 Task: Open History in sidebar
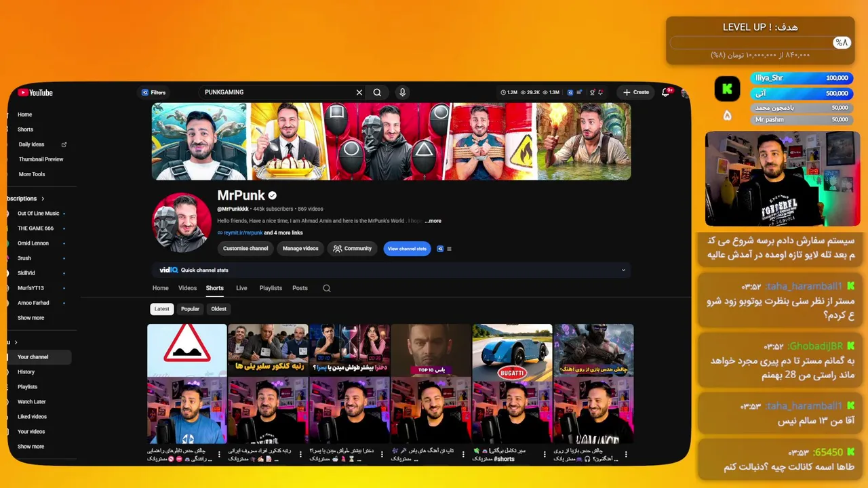click(x=26, y=372)
